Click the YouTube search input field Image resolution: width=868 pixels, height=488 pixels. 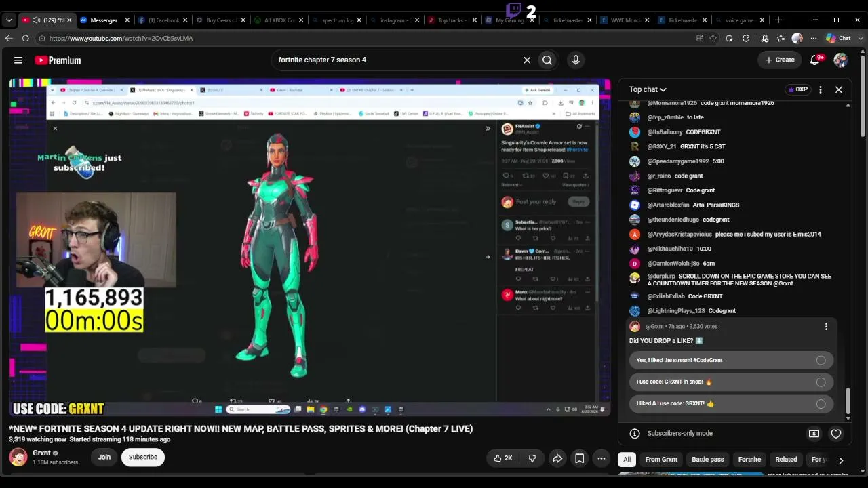[397, 60]
